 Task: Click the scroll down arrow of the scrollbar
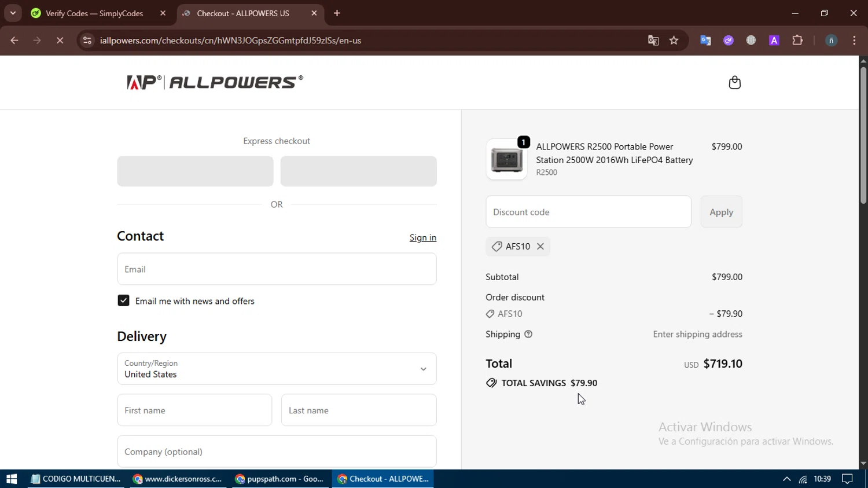tap(863, 464)
